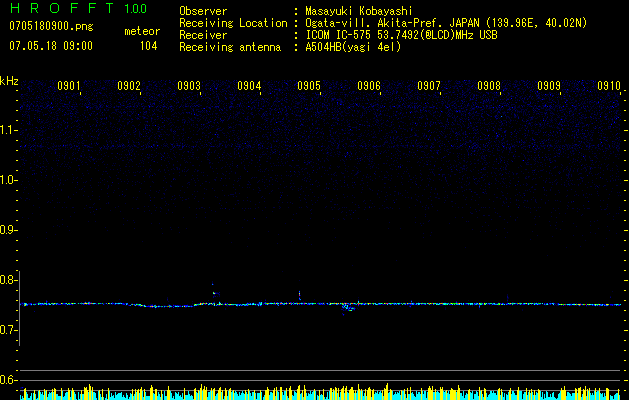
Task: Click the meteor echo spike just before 0905
Action: click(x=300, y=296)
